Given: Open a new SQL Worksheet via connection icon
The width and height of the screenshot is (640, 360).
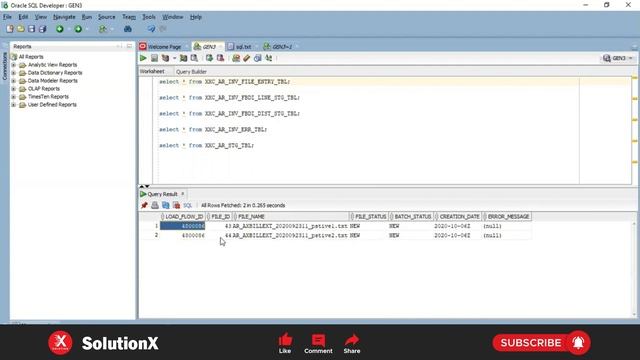Looking at the screenshot, I should coord(102,29).
